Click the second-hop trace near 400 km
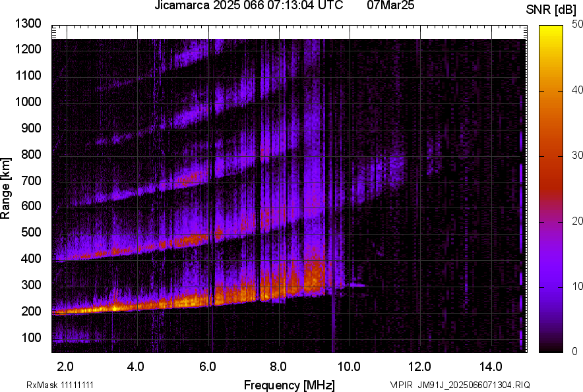 [99, 252]
